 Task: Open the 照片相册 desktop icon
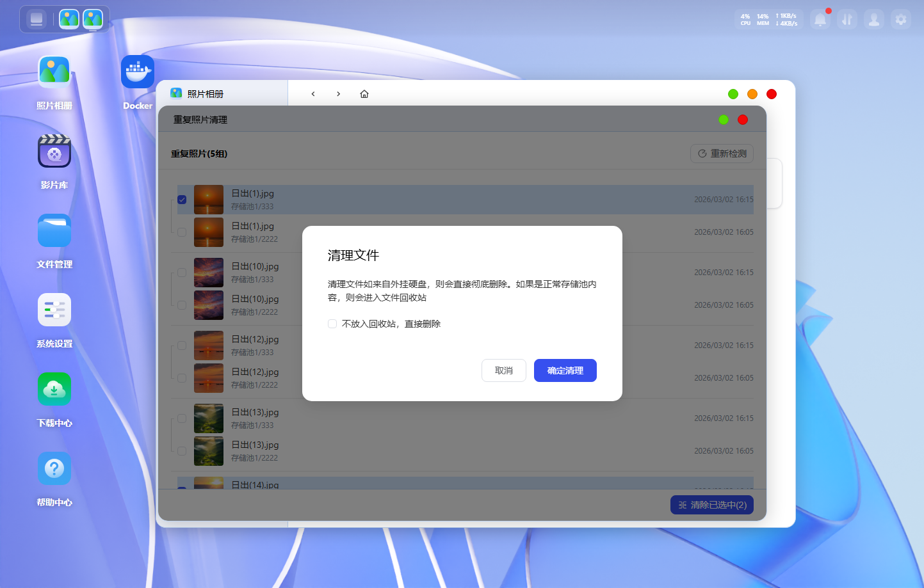54,72
